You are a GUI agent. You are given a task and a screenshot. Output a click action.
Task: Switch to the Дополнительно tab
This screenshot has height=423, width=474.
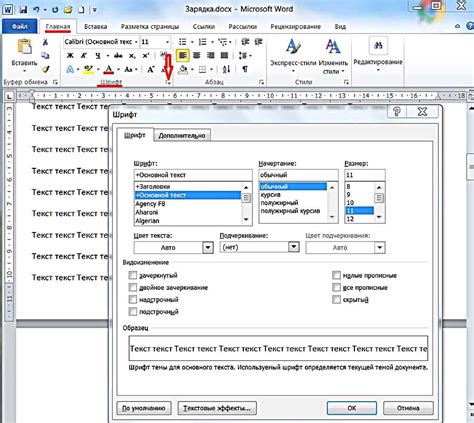(x=182, y=135)
